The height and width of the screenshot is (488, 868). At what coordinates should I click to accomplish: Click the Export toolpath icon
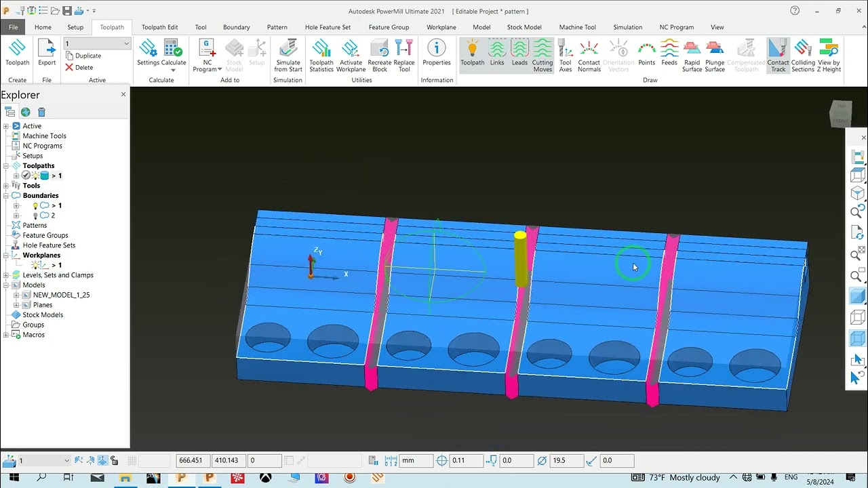click(47, 49)
